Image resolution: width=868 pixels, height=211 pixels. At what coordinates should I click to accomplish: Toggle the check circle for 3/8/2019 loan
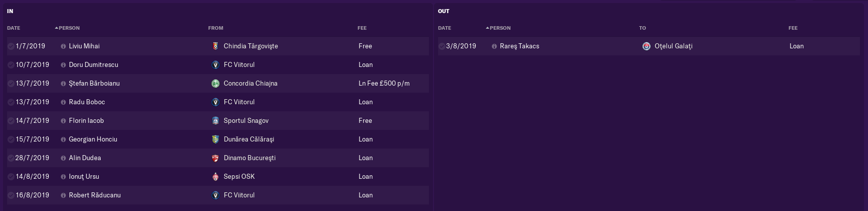[x=442, y=46]
